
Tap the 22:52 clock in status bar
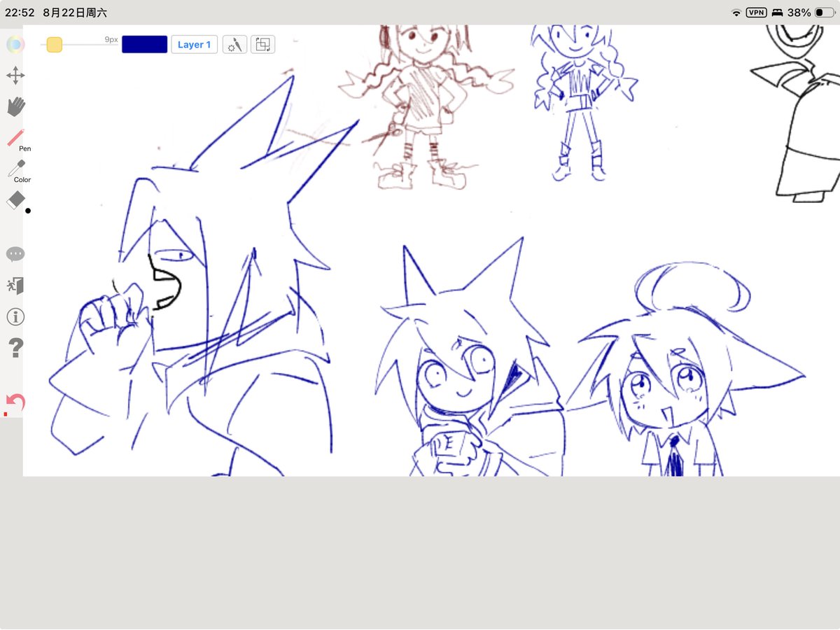tap(20, 13)
